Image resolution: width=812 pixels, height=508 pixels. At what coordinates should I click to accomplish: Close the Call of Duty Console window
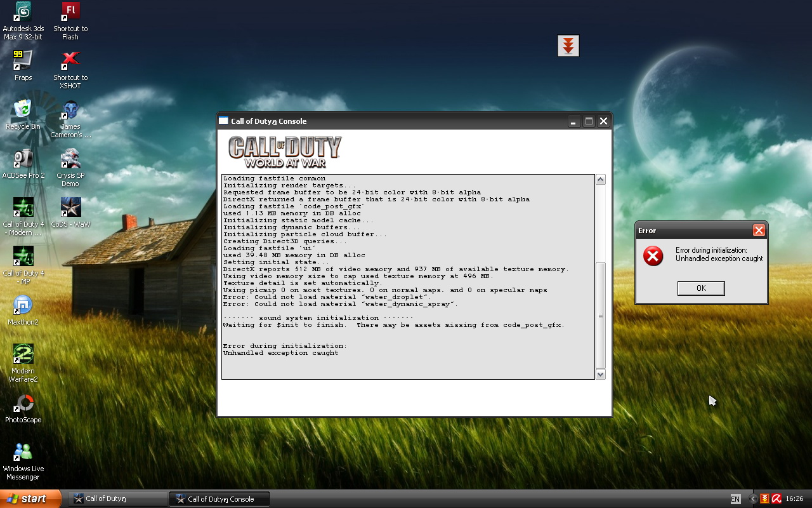click(604, 121)
